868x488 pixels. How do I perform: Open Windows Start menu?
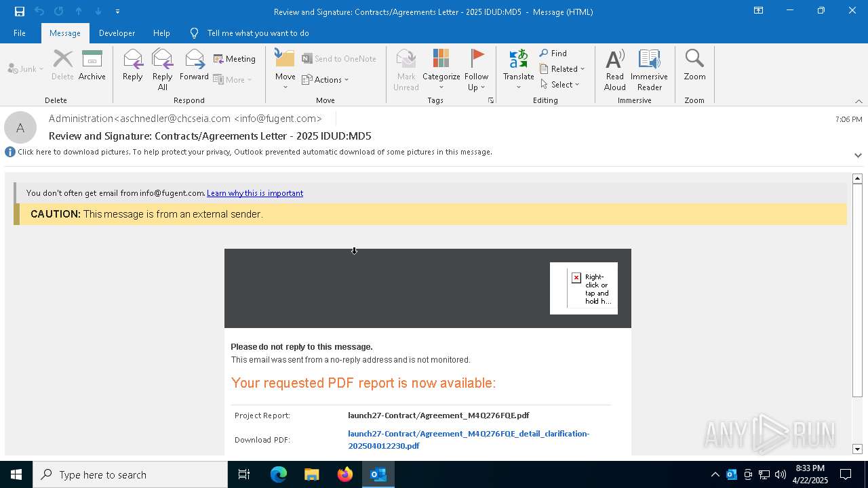coord(16,474)
